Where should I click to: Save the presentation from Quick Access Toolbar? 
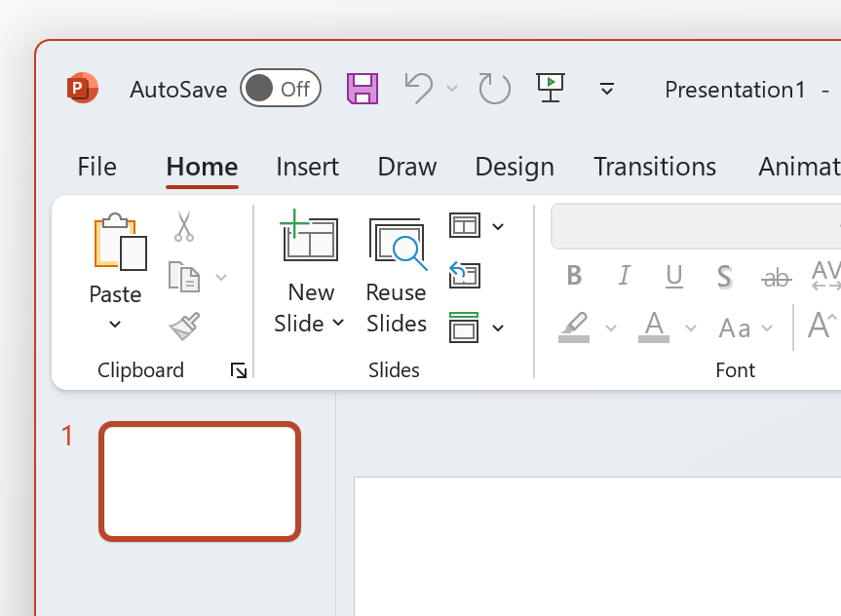(362, 88)
